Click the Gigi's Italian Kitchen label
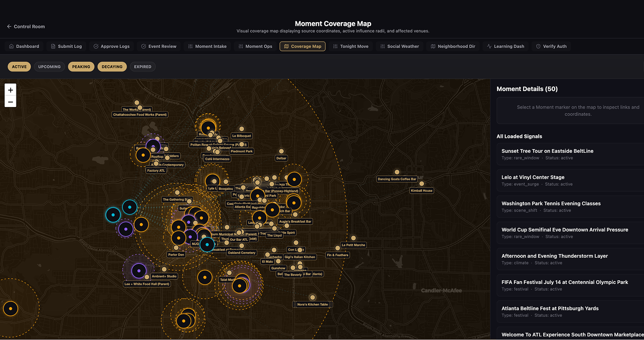The height and width of the screenshot is (340, 644). [300, 257]
